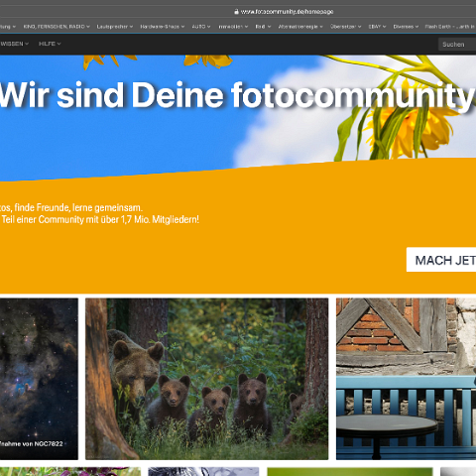Image resolution: width=476 pixels, height=476 pixels.
Task: Click the '1,7 Mio. Mitgliedern' text line
Action: 99,219
